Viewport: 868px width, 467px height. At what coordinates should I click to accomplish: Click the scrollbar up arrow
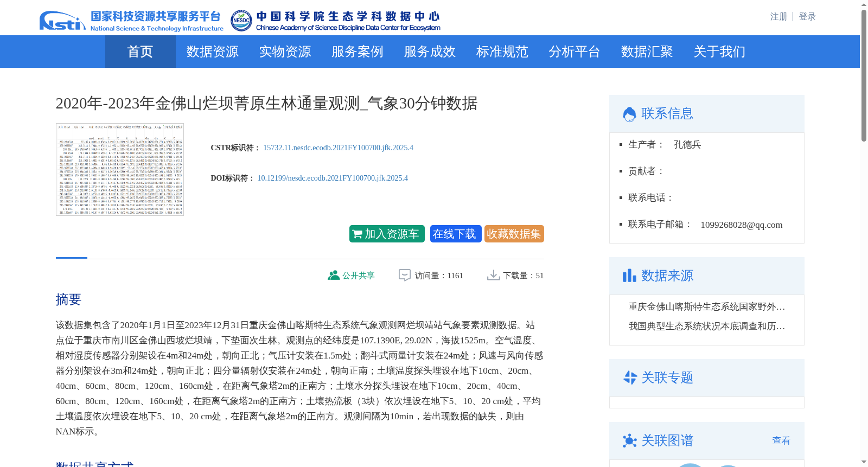point(864,4)
